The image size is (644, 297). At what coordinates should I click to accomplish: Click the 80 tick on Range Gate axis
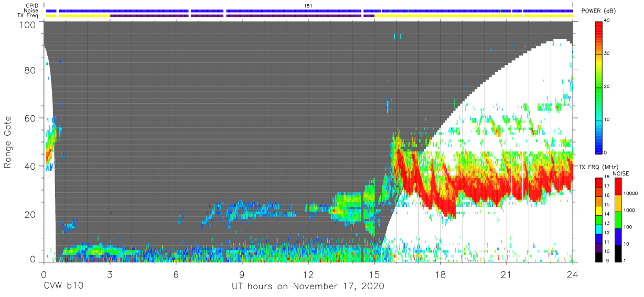click(x=30, y=70)
